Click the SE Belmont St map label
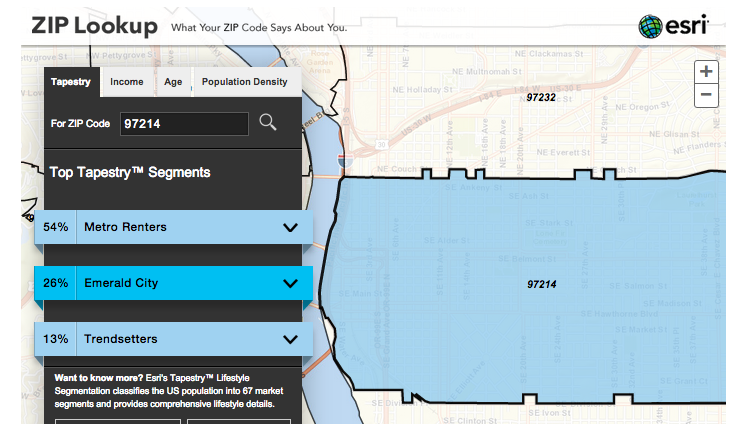Screen dimensions: 752x424 pyautogui.click(x=527, y=259)
